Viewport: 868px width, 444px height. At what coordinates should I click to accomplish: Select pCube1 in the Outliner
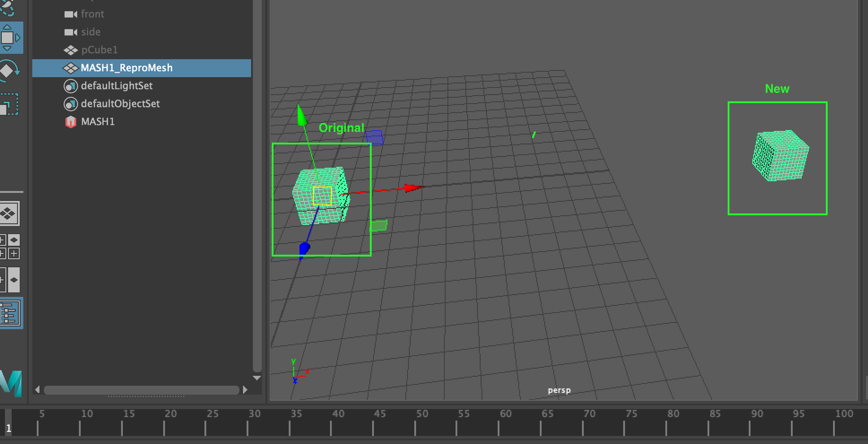coord(99,50)
